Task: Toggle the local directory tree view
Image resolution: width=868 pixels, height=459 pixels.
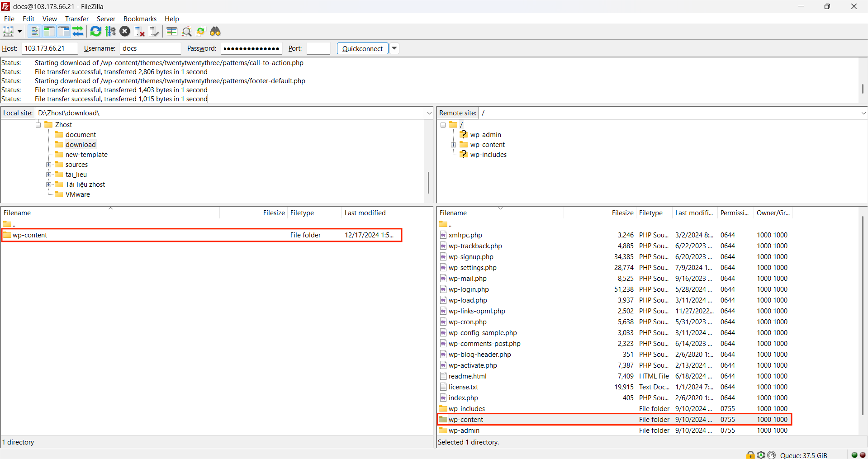Action: [x=49, y=31]
